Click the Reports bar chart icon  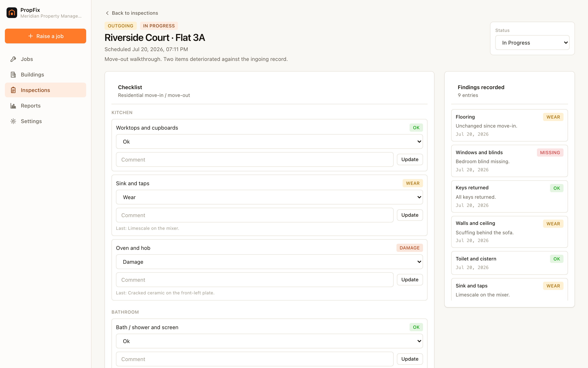click(x=13, y=106)
